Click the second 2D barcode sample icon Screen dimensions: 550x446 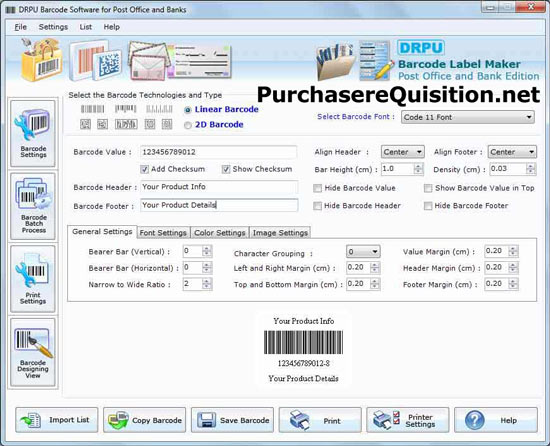[102, 124]
